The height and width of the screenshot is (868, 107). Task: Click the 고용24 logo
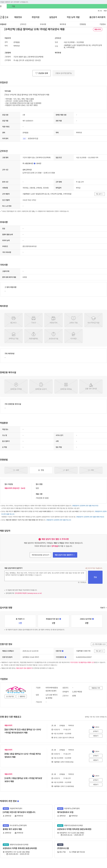tap(4, 17)
